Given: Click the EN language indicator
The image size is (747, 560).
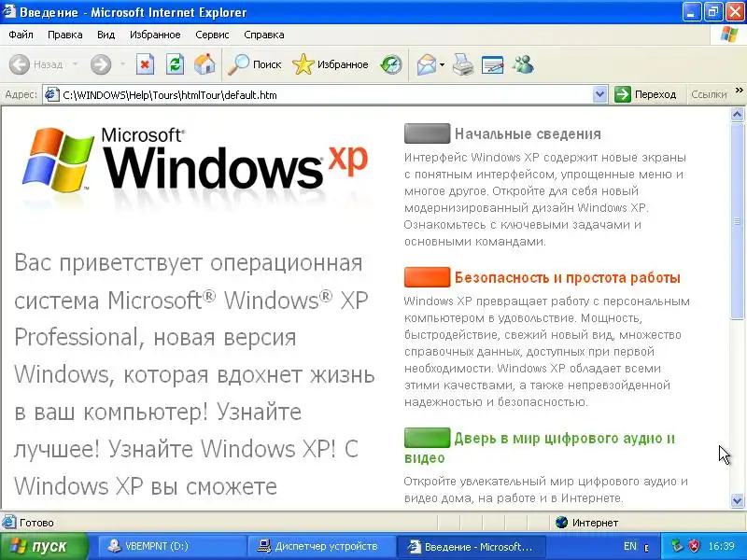Looking at the screenshot, I should (x=630, y=546).
